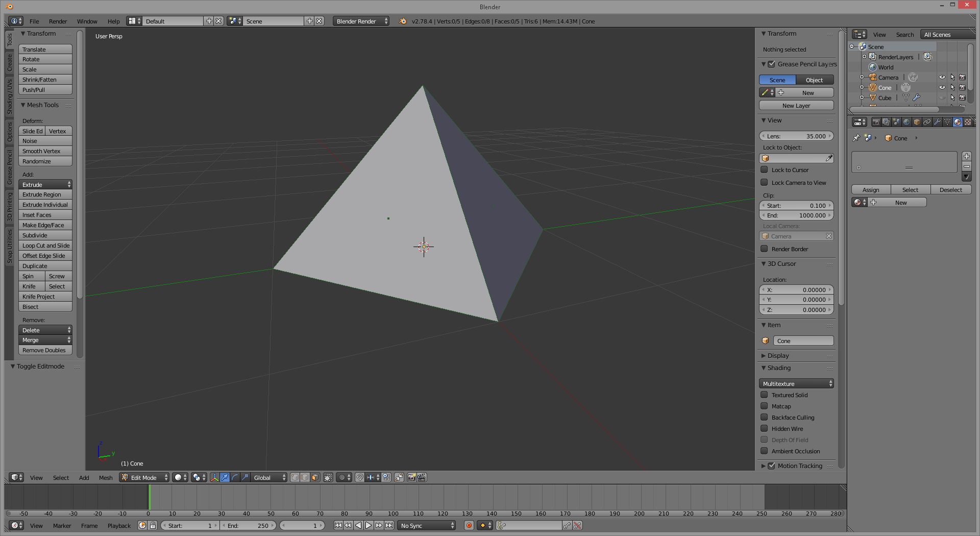This screenshot has height=536, width=980.
Task: Click the Remove Doubles button
Action: pyautogui.click(x=45, y=350)
